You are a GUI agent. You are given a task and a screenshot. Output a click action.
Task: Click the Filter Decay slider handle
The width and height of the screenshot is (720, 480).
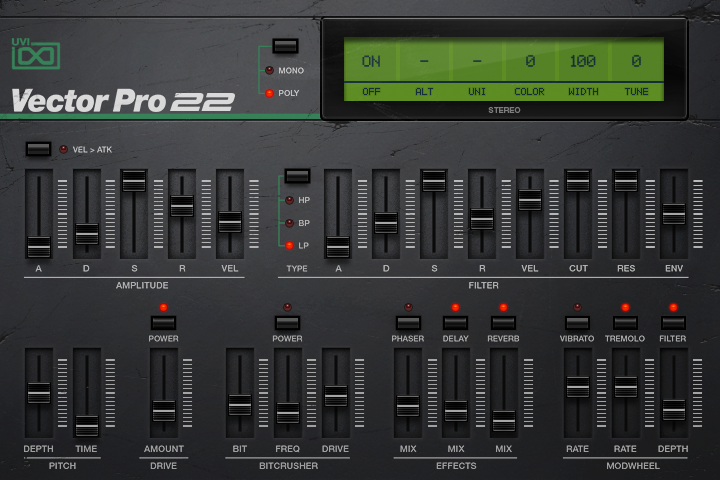click(386, 223)
